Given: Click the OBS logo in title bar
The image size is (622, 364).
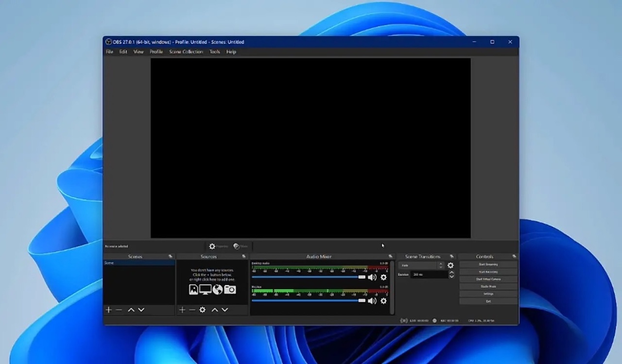Looking at the screenshot, I should [x=109, y=42].
